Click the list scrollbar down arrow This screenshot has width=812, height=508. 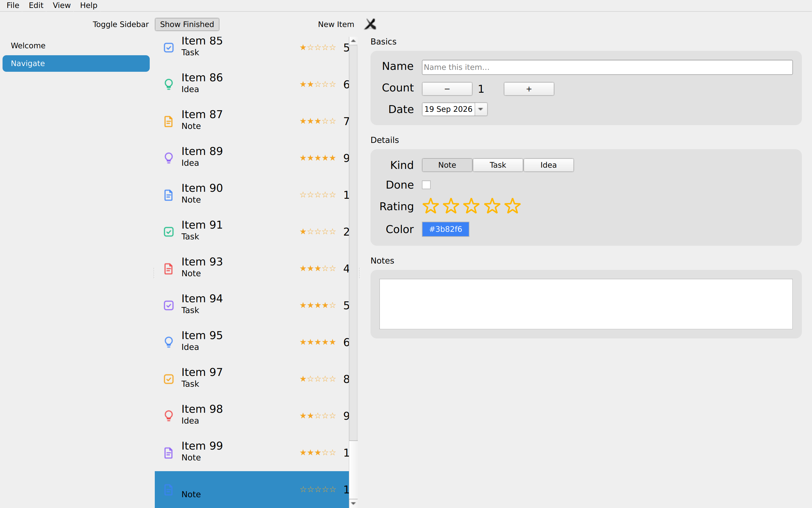(353, 503)
